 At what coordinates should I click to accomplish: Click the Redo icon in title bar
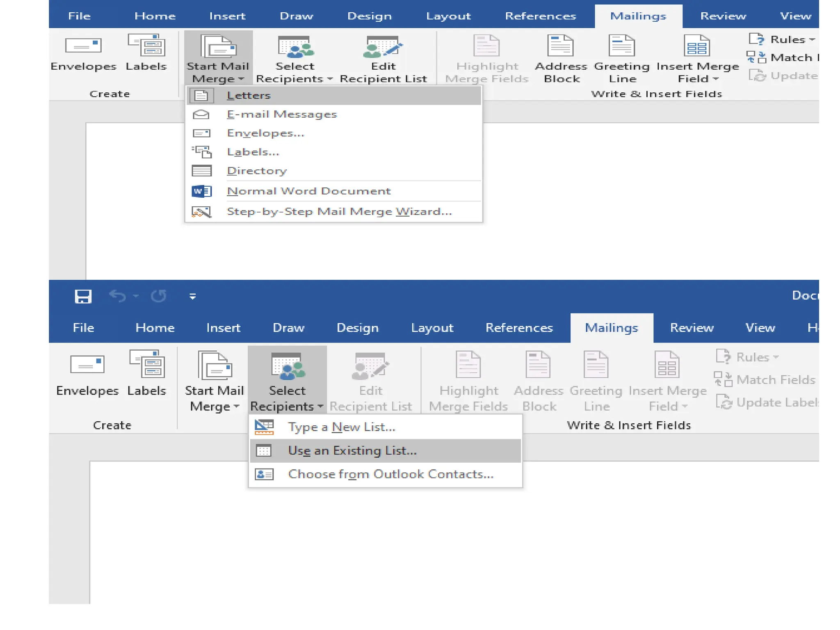pyautogui.click(x=159, y=296)
